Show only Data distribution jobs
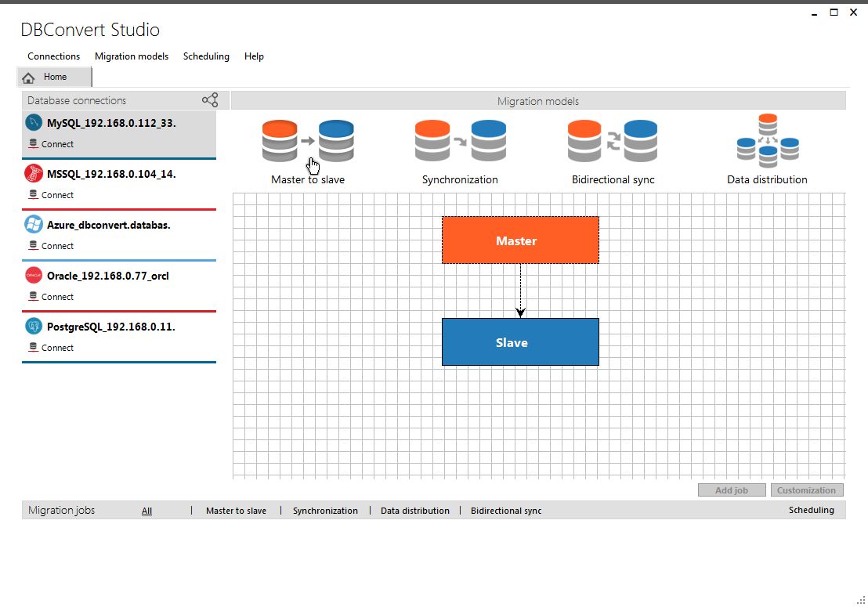This screenshot has height=607, width=868. pos(414,510)
